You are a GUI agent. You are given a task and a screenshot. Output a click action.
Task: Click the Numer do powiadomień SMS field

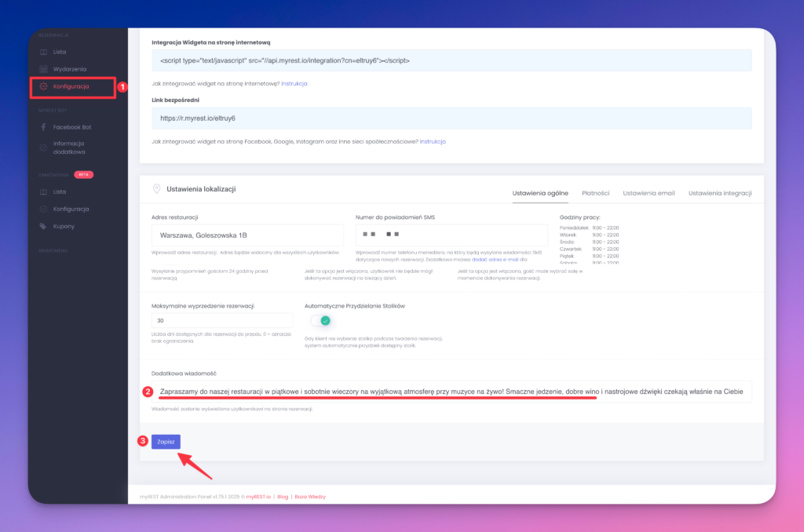[x=451, y=235]
